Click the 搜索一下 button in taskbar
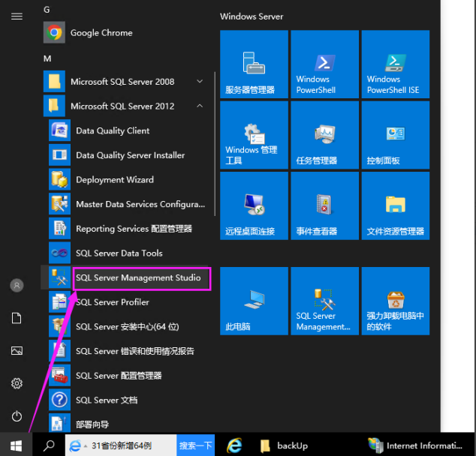 click(196, 445)
